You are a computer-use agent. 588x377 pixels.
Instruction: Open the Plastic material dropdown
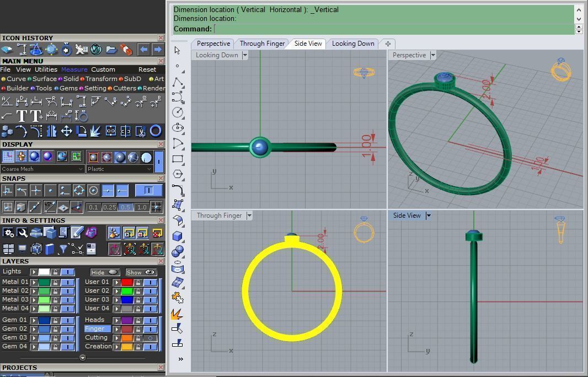pyautogui.click(x=120, y=169)
